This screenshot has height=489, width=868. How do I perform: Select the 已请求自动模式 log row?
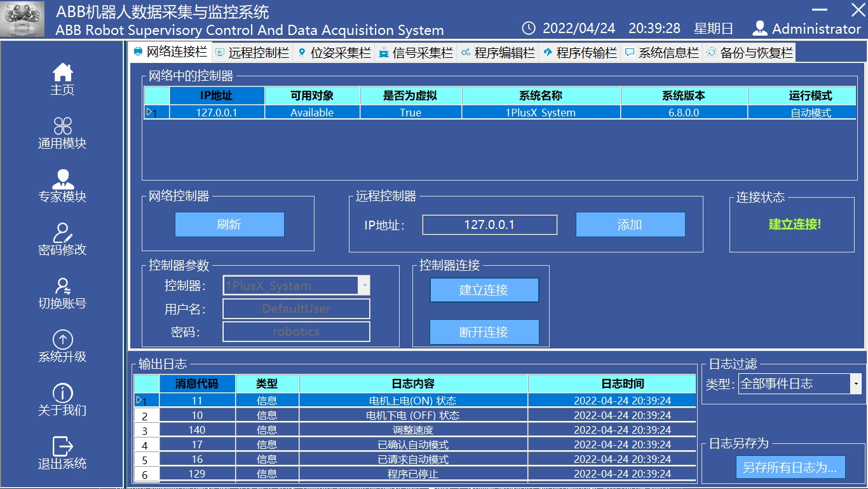415,459
